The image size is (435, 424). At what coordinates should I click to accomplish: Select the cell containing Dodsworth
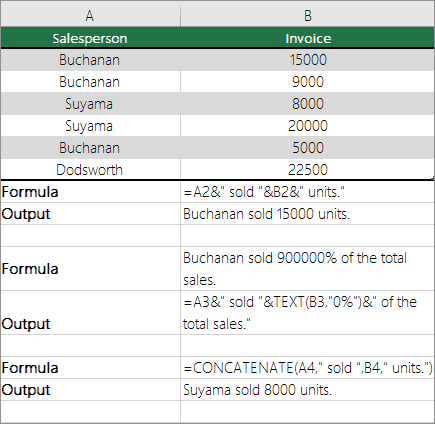90,170
